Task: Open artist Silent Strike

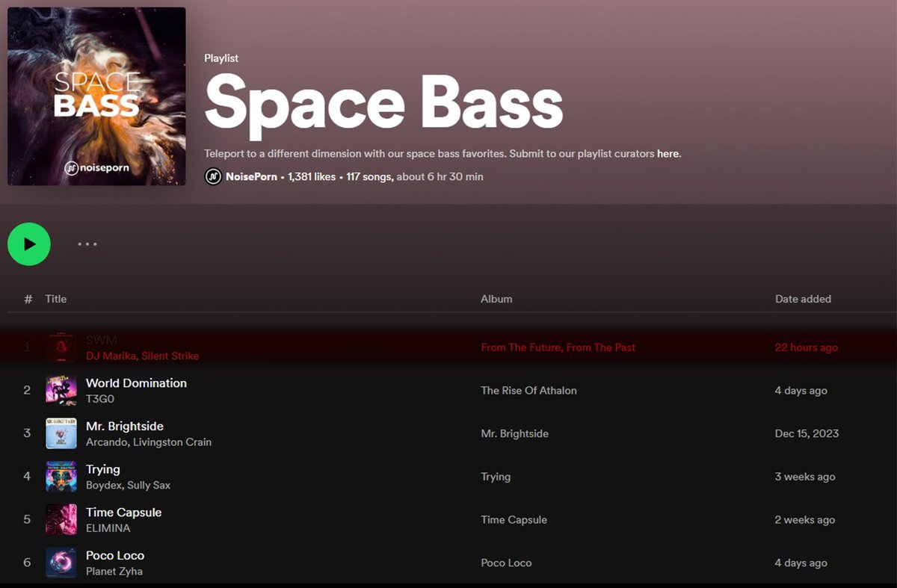Action: pos(170,356)
